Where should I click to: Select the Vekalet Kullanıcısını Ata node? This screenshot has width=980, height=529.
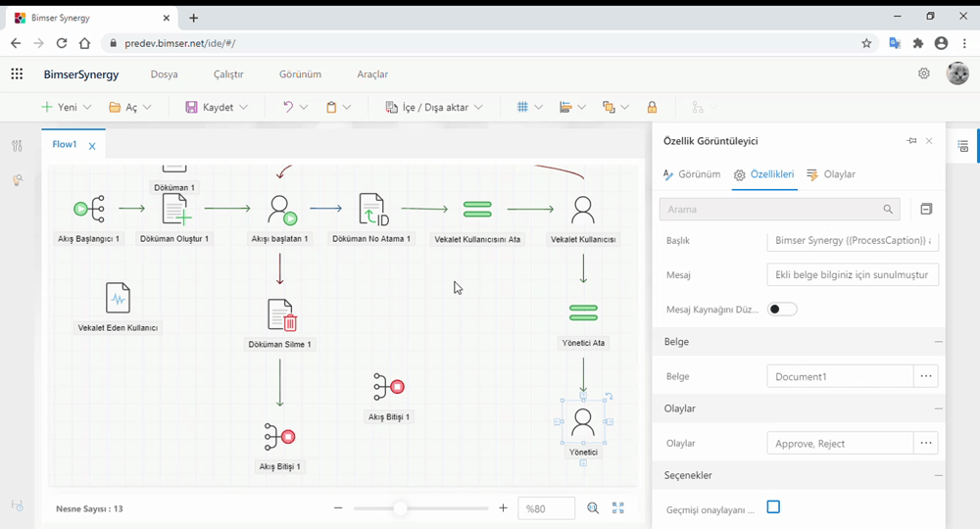(477, 210)
